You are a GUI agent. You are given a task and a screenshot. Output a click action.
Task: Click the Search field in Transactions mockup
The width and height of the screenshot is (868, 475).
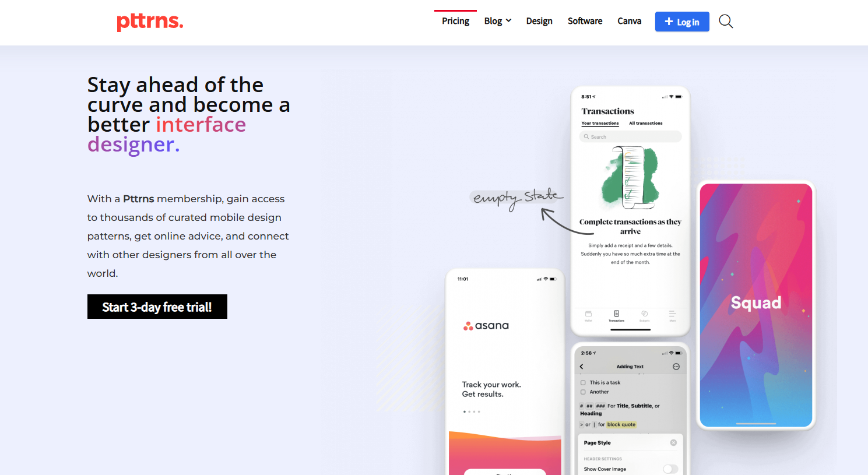tap(631, 137)
